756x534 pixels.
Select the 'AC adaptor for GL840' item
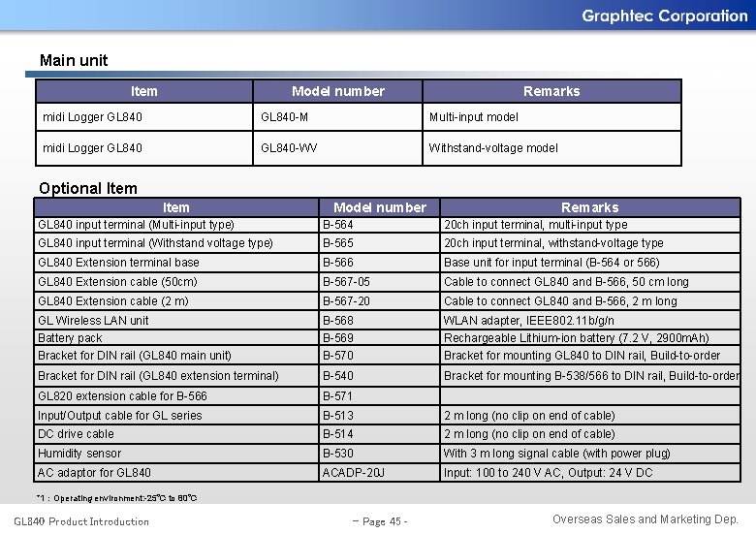[94, 473]
